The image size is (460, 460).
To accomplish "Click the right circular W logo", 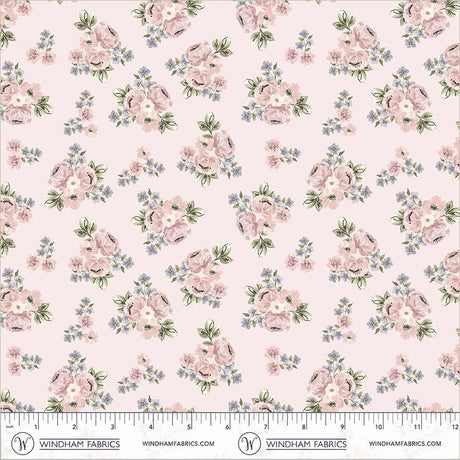I will pos(249,444).
